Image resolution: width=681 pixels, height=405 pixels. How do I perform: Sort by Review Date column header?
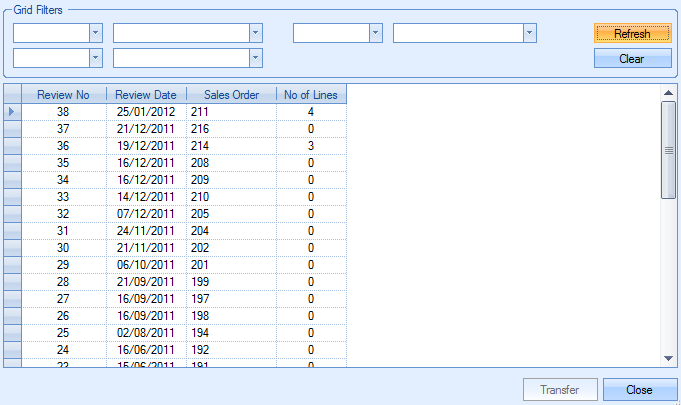point(146,95)
